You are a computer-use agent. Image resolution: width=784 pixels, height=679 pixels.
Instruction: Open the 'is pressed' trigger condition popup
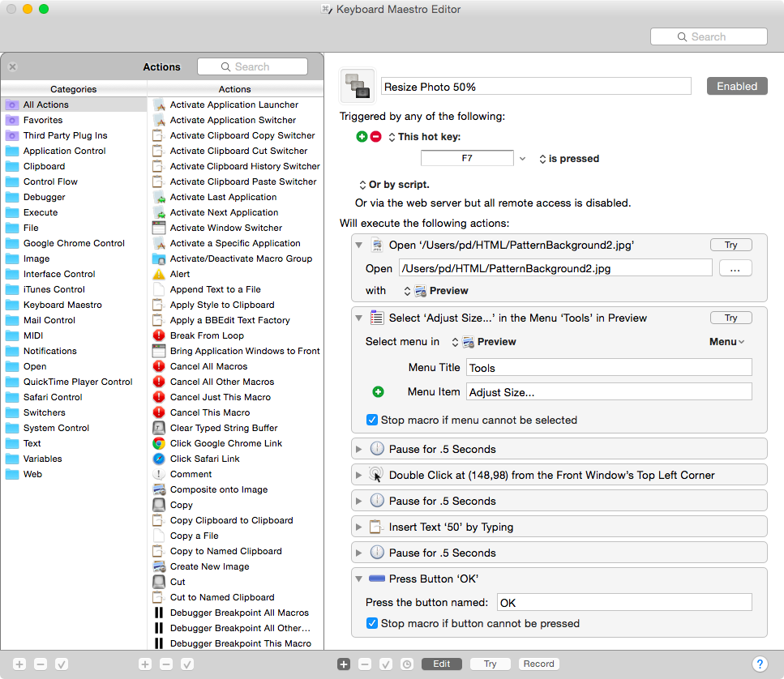pyautogui.click(x=569, y=158)
